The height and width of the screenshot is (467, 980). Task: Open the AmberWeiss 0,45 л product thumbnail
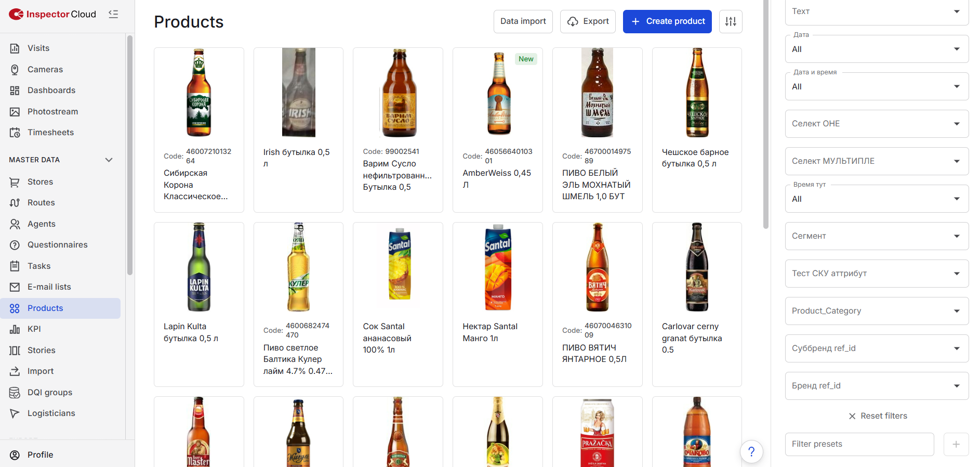(499, 94)
